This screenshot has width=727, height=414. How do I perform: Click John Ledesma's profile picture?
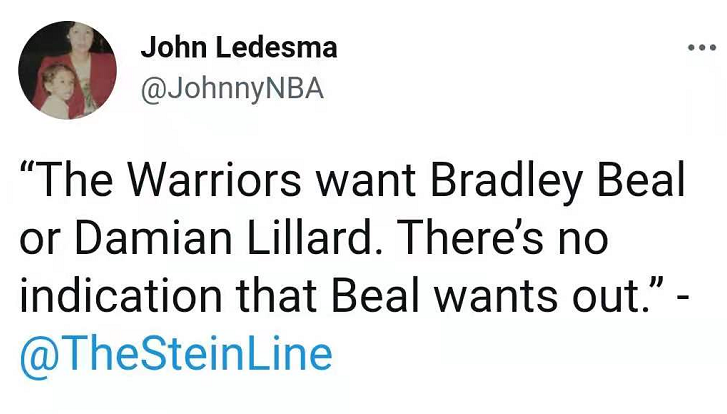[68, 70]
